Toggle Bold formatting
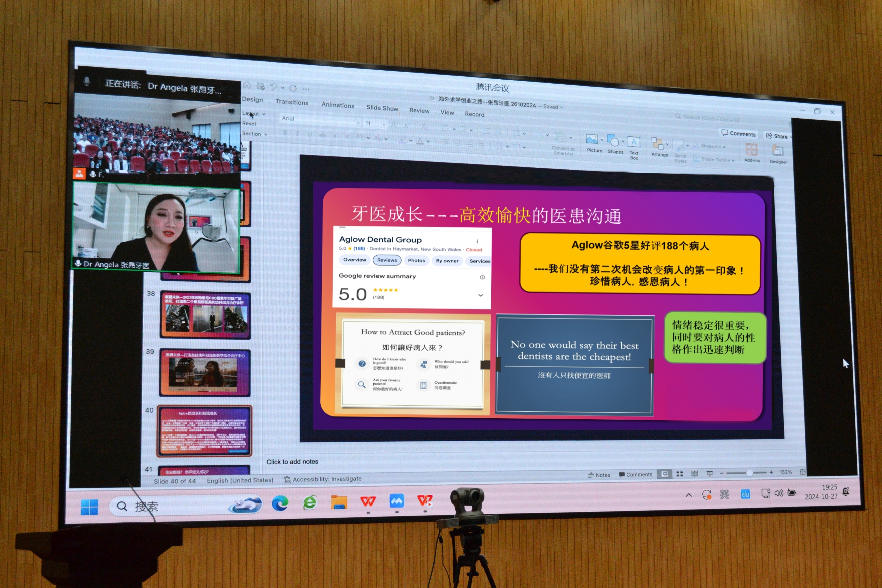 [x=285, y=132]
